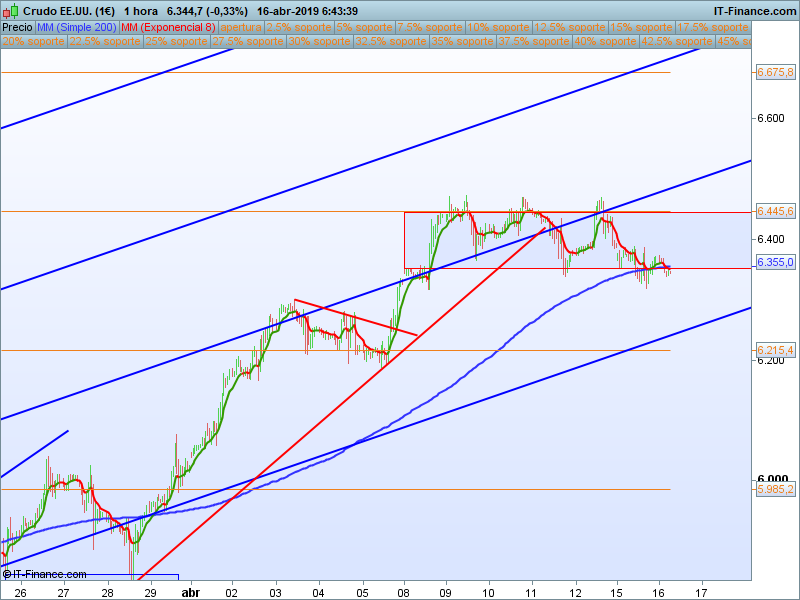Click the 6.400 price axis value
Screen dimensions: 800x600
[x=770, y=239]
